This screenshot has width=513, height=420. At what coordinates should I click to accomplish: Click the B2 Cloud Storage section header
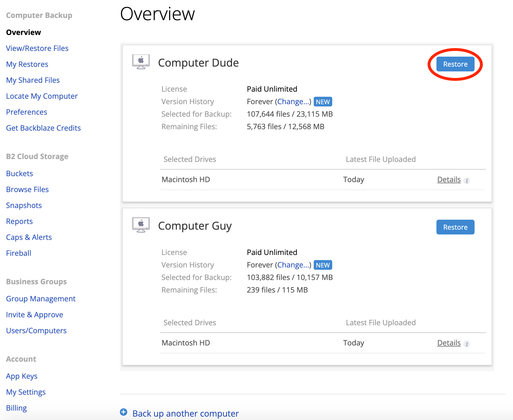[37, 157]
